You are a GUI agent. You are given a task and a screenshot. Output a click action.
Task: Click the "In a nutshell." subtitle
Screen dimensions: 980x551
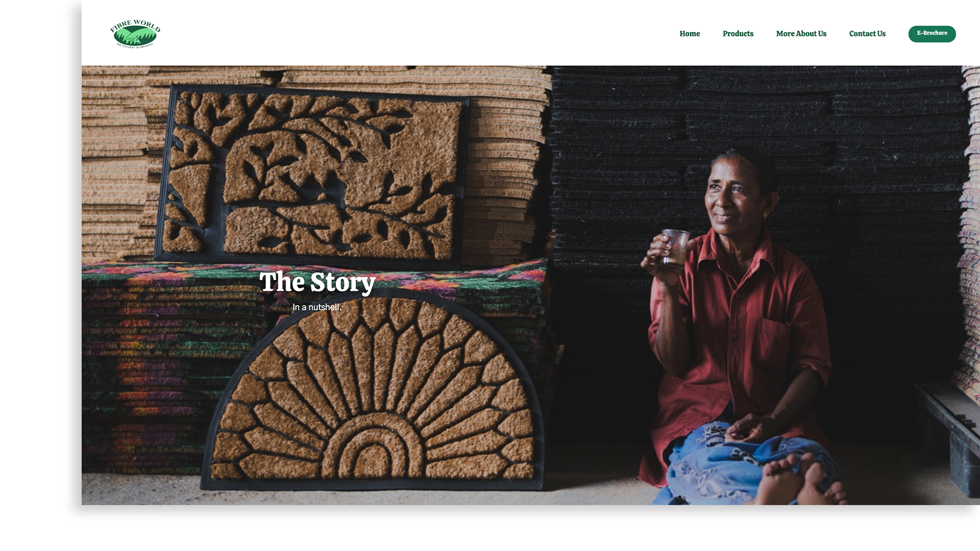[317, 307]
